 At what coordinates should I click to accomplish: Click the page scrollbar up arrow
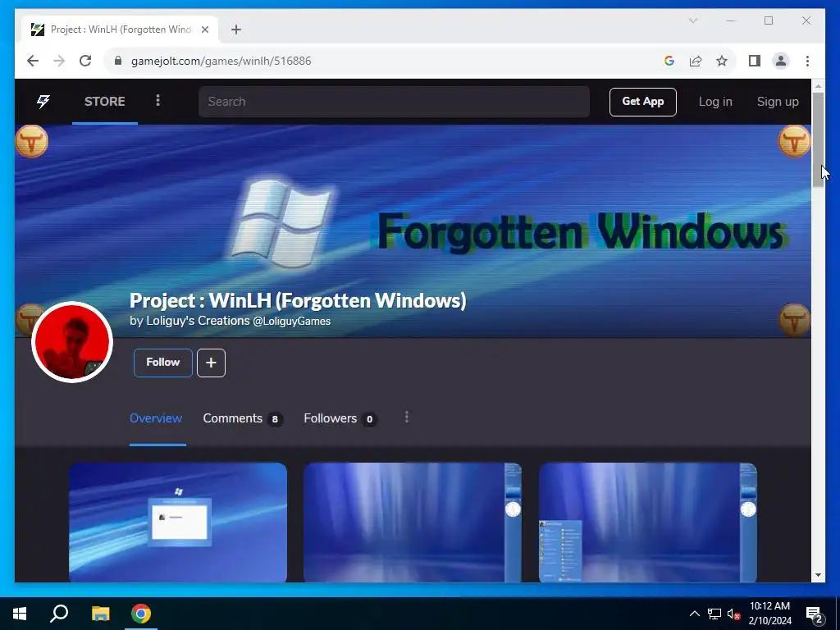pos(818,85)
